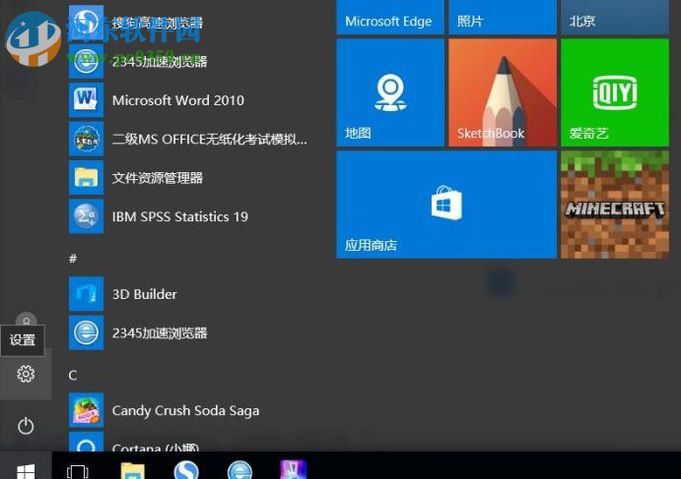Open the Minecraft tile
This screenshot has height=479, width=681.
click(615, 205)
